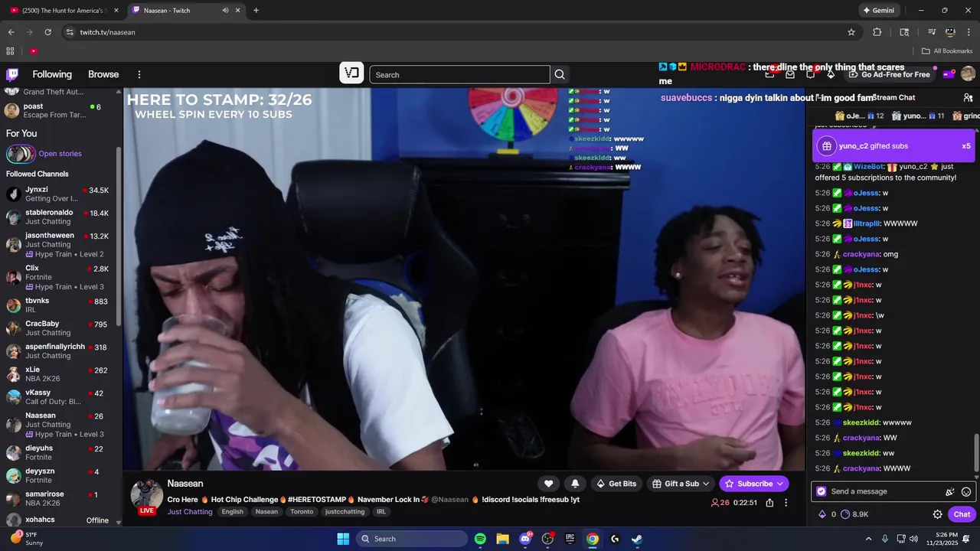Open gift leaderboard entry oJe... 12

click(x=859, y=116)
